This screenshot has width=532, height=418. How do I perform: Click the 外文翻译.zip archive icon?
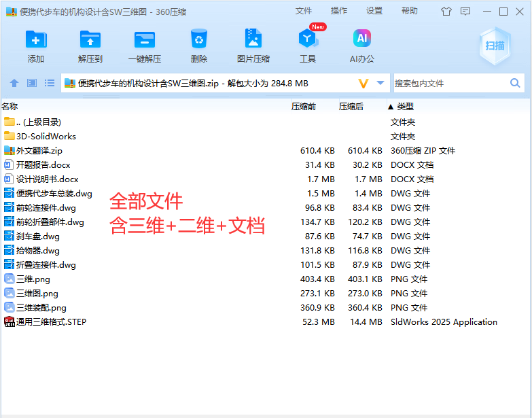tap(9, 150)
